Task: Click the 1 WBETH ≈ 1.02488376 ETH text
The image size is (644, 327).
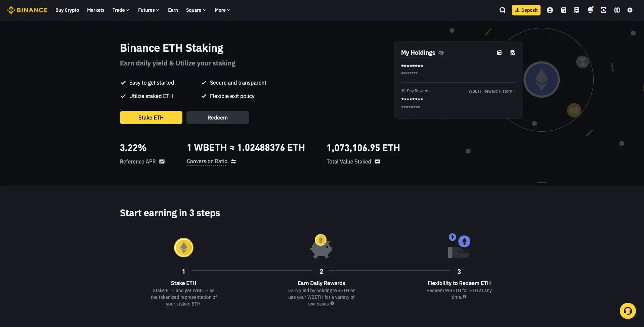Action: [x=246, y=148]
